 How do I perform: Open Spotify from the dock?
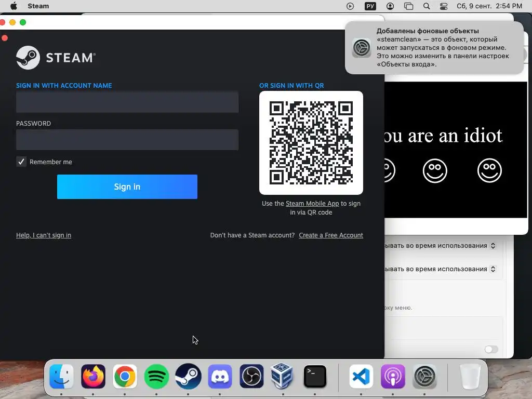[156, 376]
